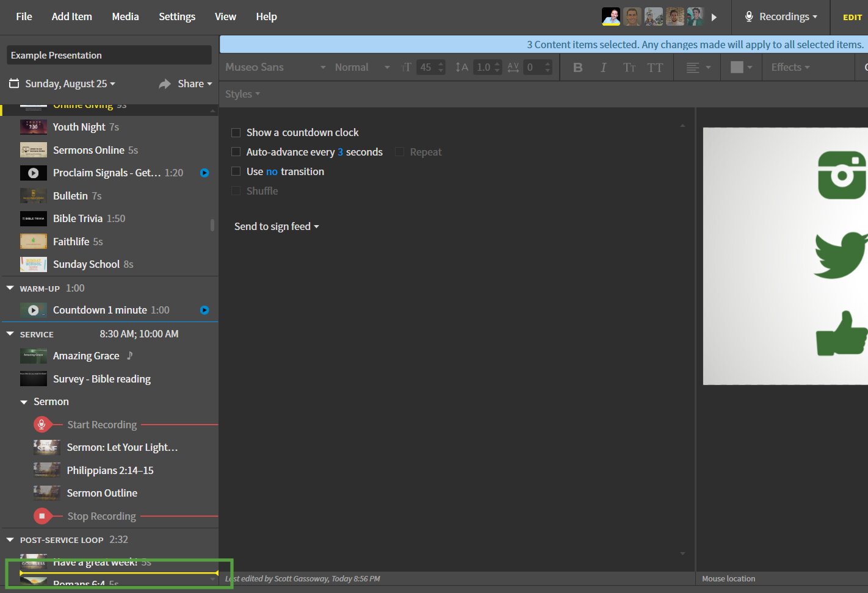
Task: Click the line spacing 1.0 field
Action: pos(488,67)
